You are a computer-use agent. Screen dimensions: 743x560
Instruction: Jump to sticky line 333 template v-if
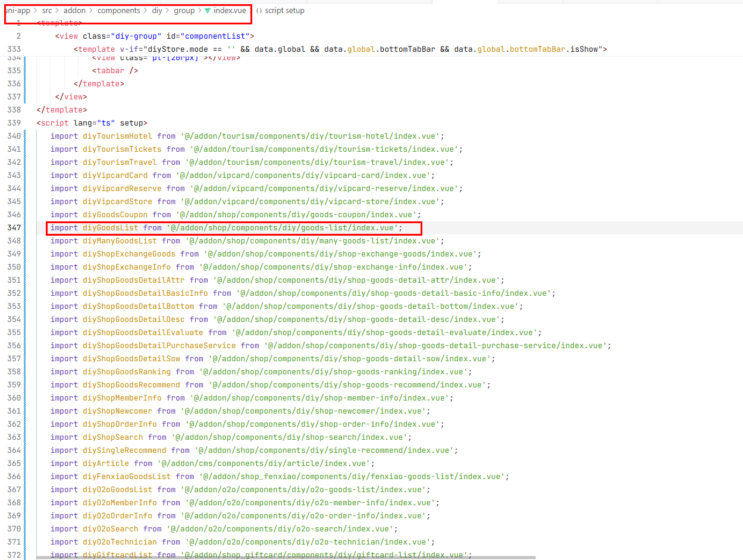click(x=339, y=49)
